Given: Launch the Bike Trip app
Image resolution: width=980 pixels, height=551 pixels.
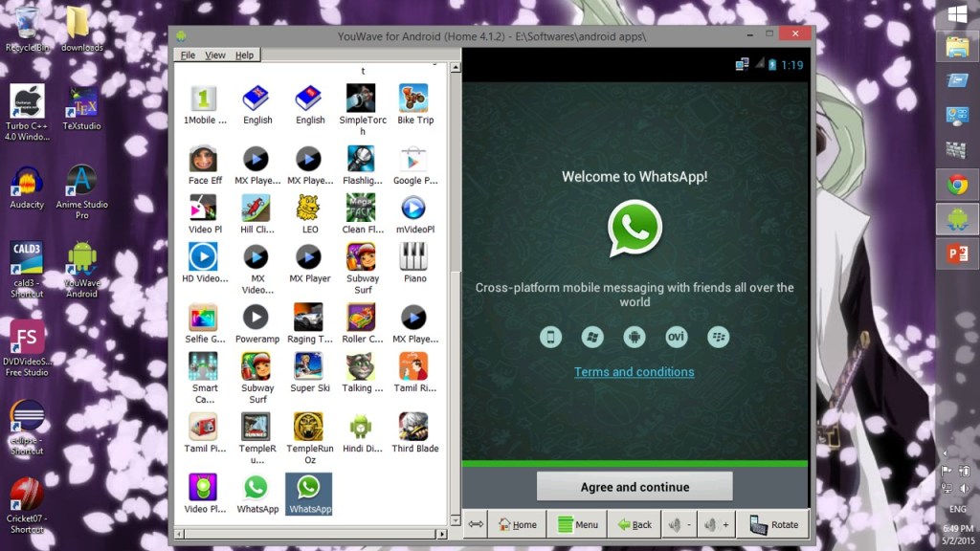Looking at the screenshot, I should click(x=413, y=99).
